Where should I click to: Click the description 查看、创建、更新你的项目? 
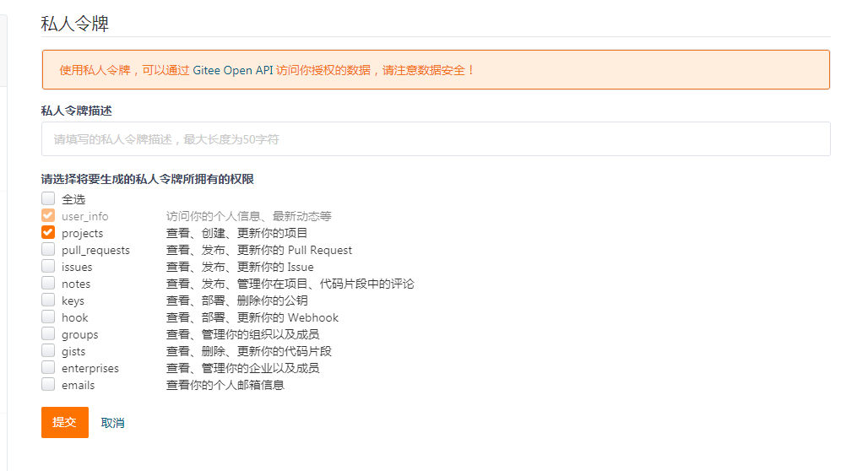(237, 233)
